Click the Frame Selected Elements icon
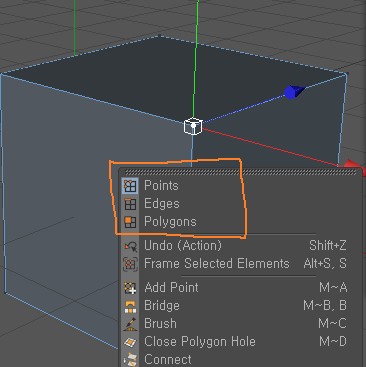 (130, 264)
